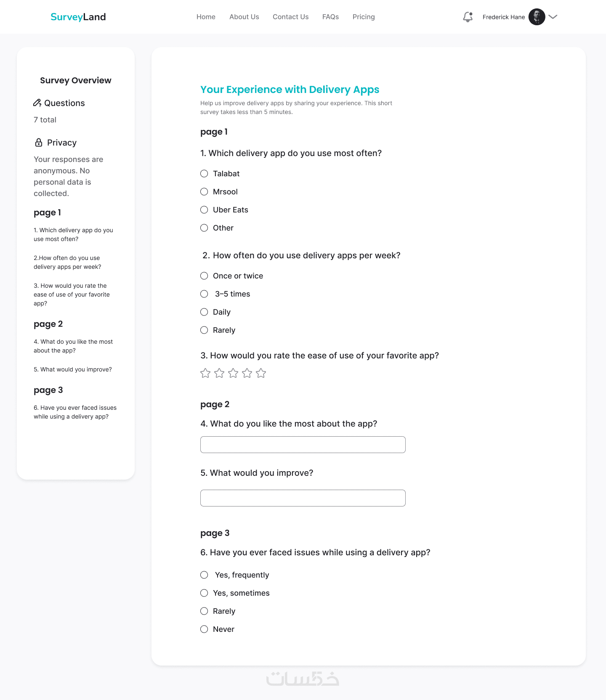Click sidebar link for question 6
Screen dimensions: 606x700
[75, 412]
